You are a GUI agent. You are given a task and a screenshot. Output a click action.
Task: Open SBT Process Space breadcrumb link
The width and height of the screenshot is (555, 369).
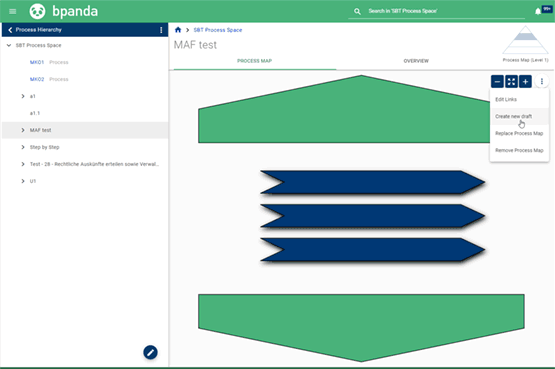(218, 30)
